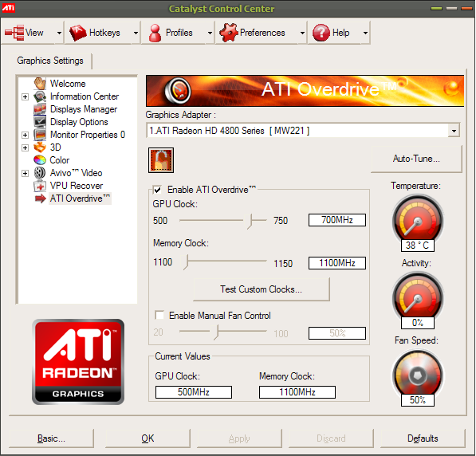The width and height of the screenshot is (476, 456).
Task: Open the Graphics Adapter dropdown
Action: pos(454,131)
